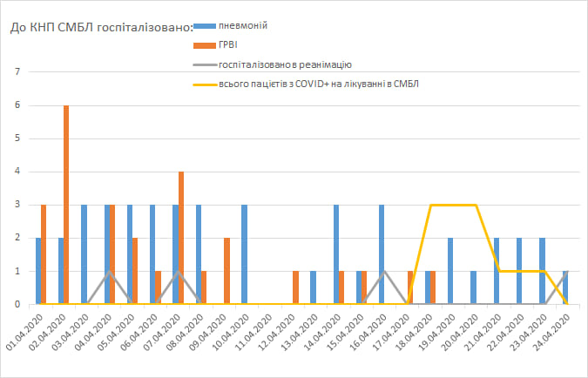Click the blue bar on 19.04.2020
The height and width of the screenshot is (378, 588).
click(450, 271)
